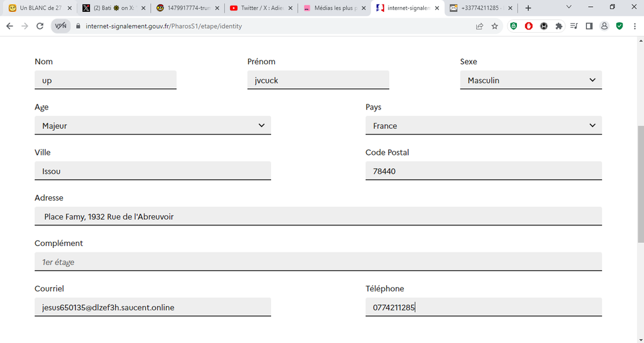Click the Téléphone input field
The height and width of the screenshot is (343, 644).
coord(484,307)
